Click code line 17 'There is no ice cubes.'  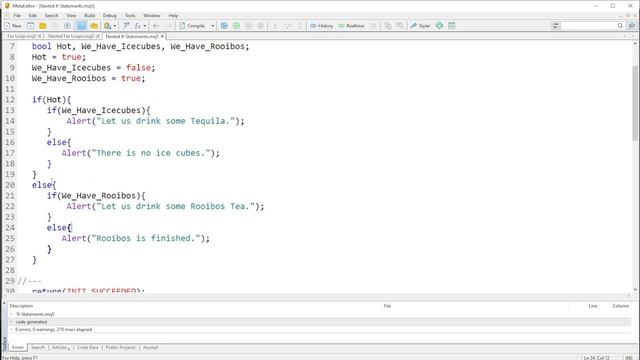pyautogui.click(x=140, y=153)
